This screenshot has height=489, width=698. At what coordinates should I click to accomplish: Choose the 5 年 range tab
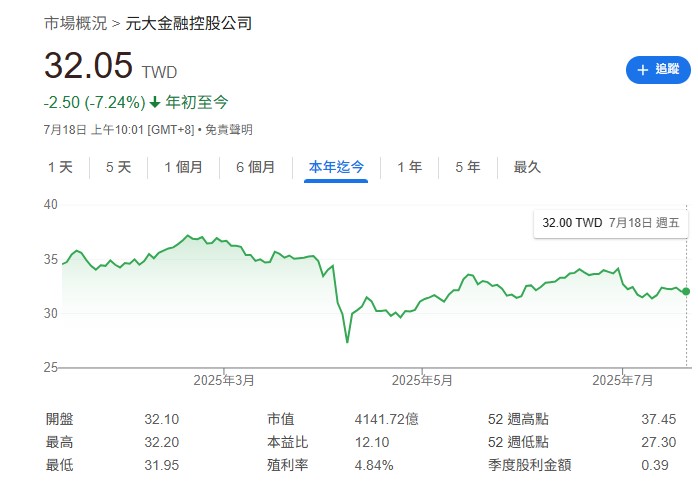[x=468, y=167]
